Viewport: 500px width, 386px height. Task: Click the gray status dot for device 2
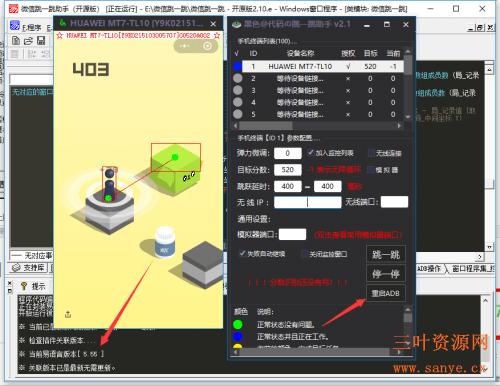pos(237,78)
